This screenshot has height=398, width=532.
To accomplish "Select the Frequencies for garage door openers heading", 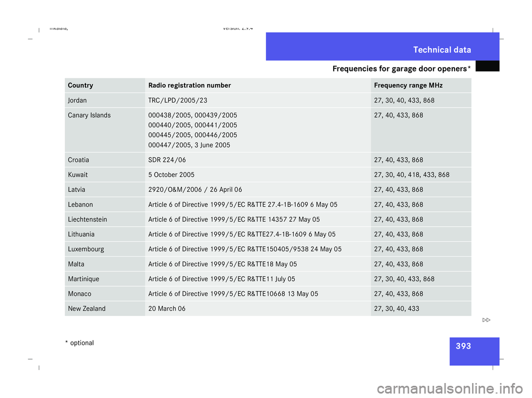I will click(401, 69).
